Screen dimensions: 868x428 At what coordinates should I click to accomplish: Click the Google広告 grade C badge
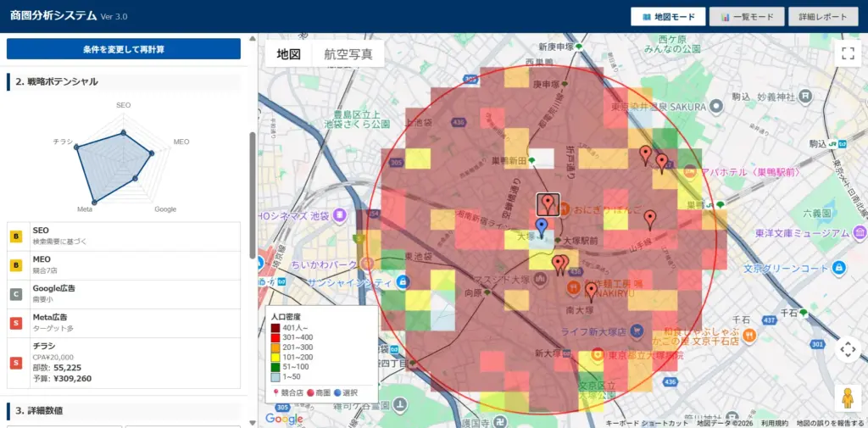(x=16, y=295)
